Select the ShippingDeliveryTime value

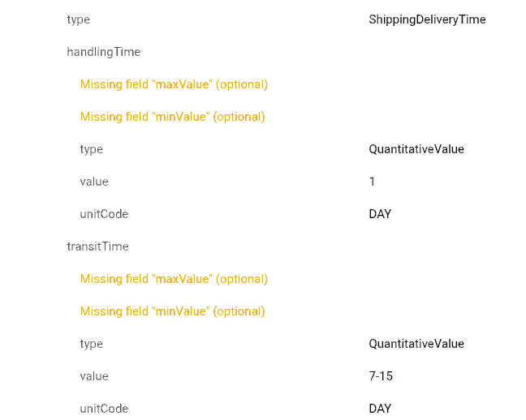tap(427, 19)
